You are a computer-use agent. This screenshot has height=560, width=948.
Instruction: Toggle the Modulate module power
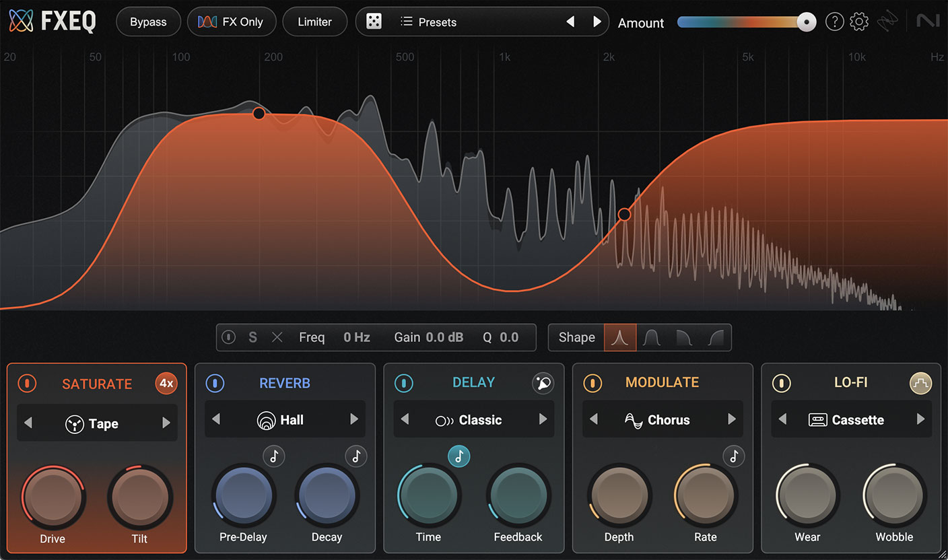592,383
